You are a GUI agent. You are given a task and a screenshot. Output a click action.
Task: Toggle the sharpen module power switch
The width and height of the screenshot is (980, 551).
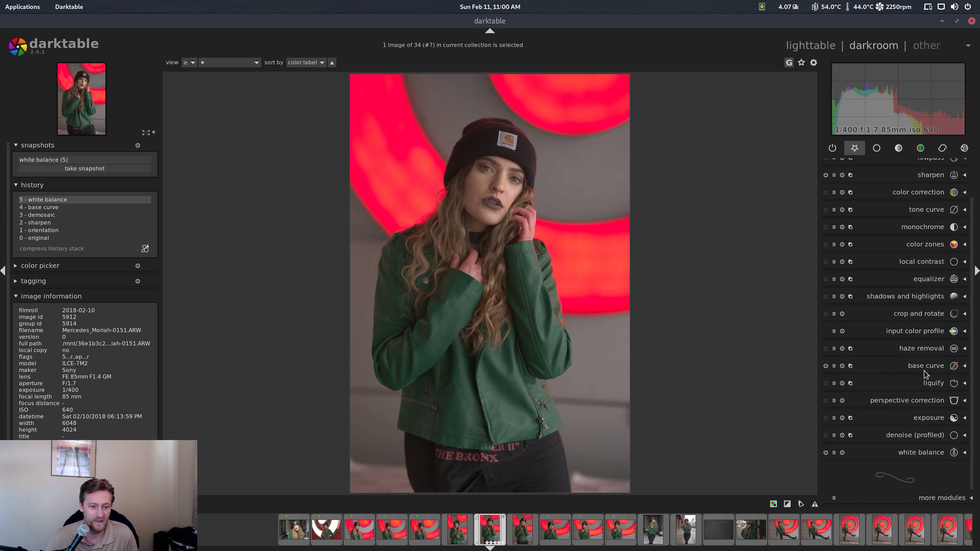click(826, 175)
